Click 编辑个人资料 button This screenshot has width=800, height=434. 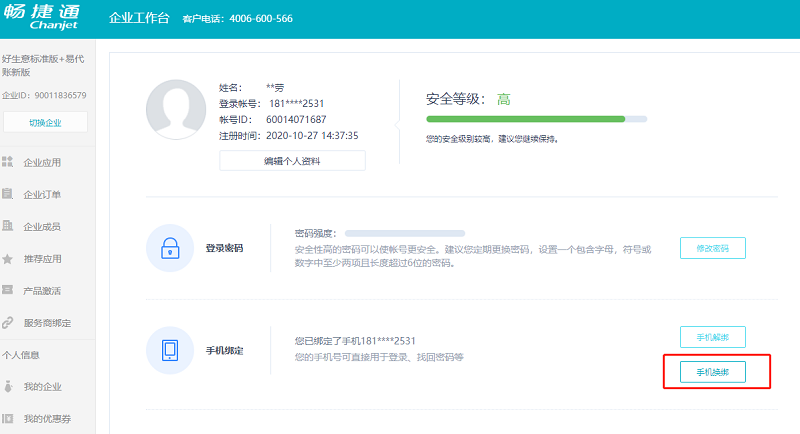[292, 161]
